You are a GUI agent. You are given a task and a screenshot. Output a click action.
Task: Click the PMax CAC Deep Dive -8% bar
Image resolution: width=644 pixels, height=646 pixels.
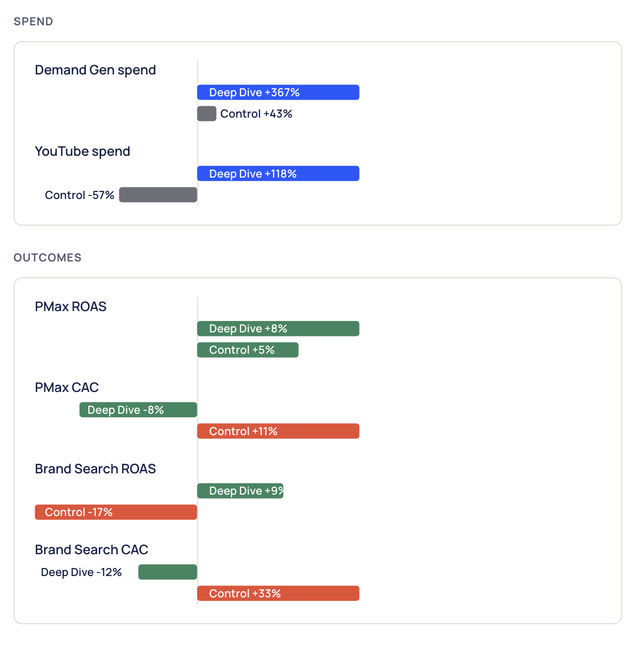point(138,410)
